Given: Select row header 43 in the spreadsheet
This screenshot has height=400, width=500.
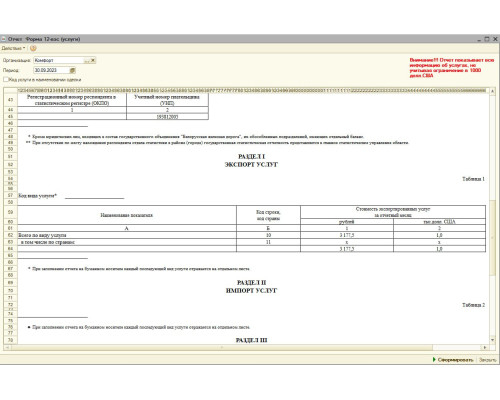Looking at the screenshot, I should 10,100.
